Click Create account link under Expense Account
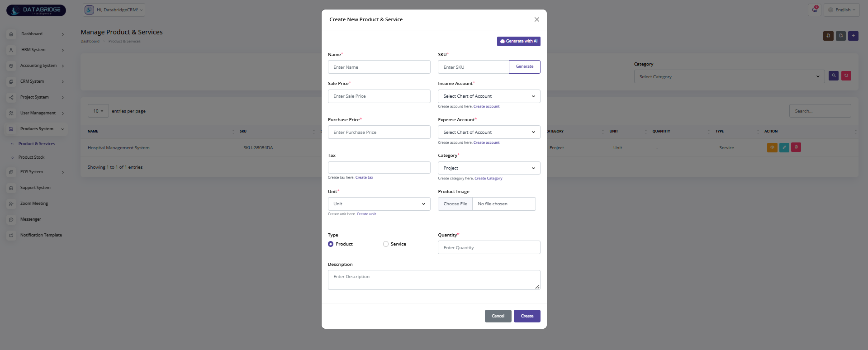Viewport: 868px width, 350px height. (x=486, y=143)
